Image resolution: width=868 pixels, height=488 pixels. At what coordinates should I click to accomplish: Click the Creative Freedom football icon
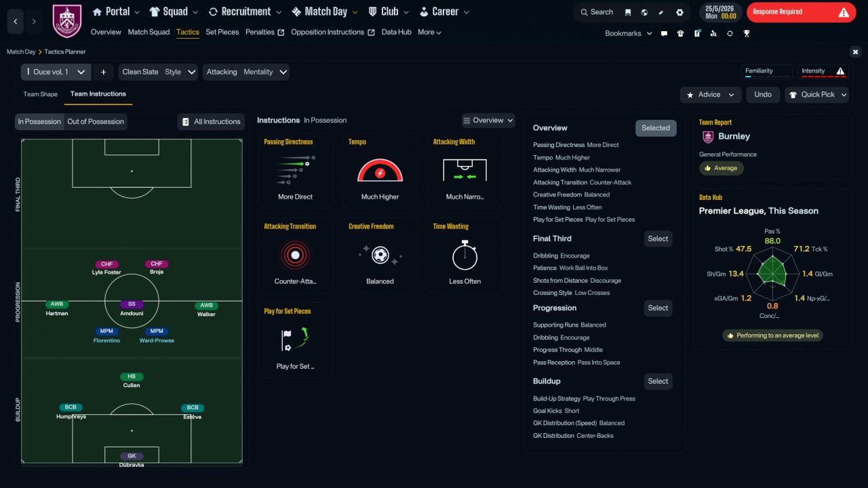tap(380, 256)
